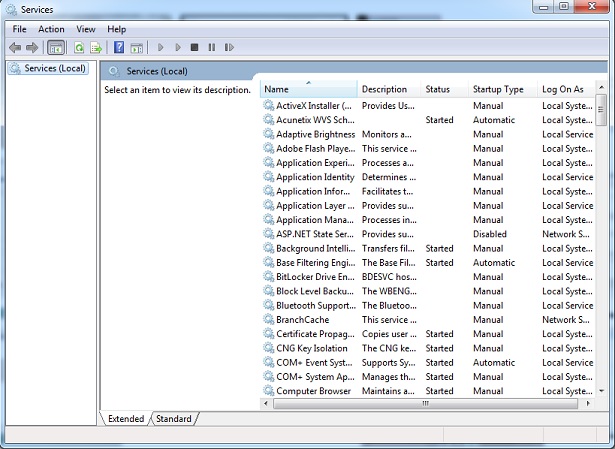
Task: Sort by the Name column header
Action: point(308,89)
